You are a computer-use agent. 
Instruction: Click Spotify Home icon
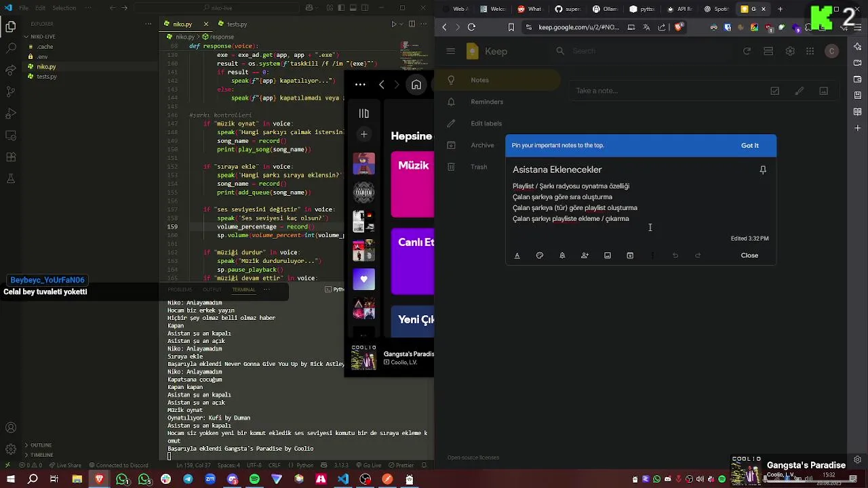tap(416, 85)
